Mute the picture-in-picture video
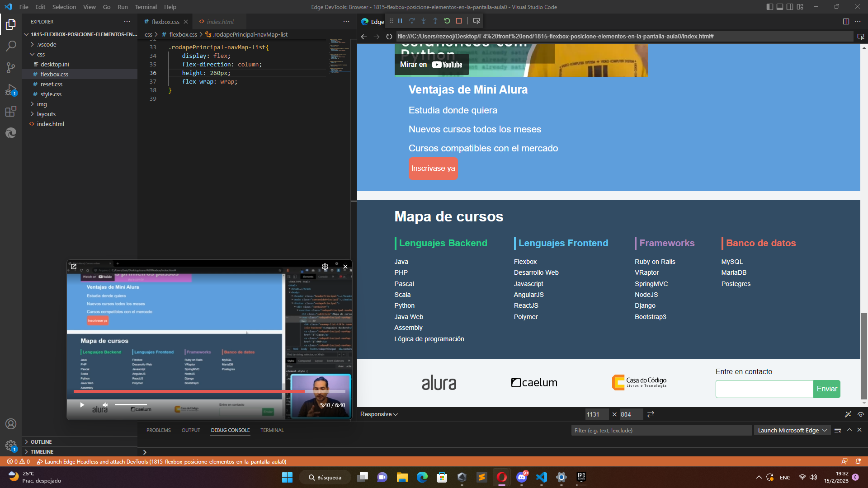Image resolution: width=868 pixels, height=488 pixels. 105,405
